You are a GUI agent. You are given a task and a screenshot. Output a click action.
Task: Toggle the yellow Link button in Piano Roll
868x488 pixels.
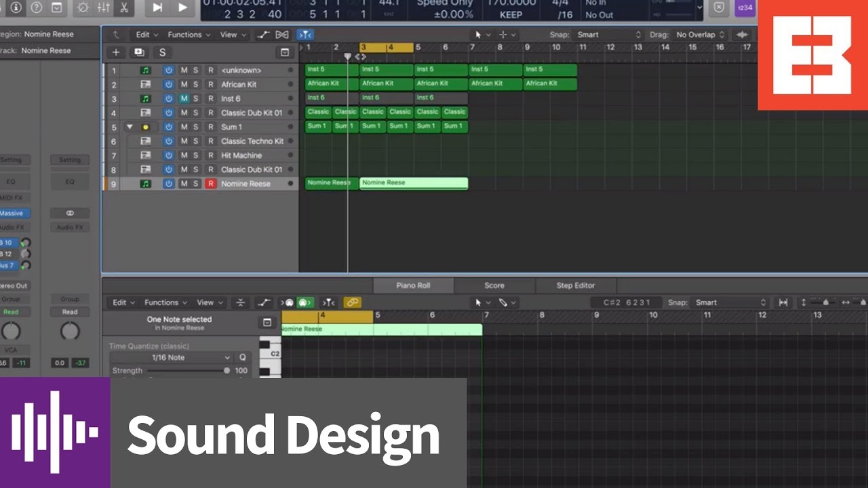pos(352,302)
